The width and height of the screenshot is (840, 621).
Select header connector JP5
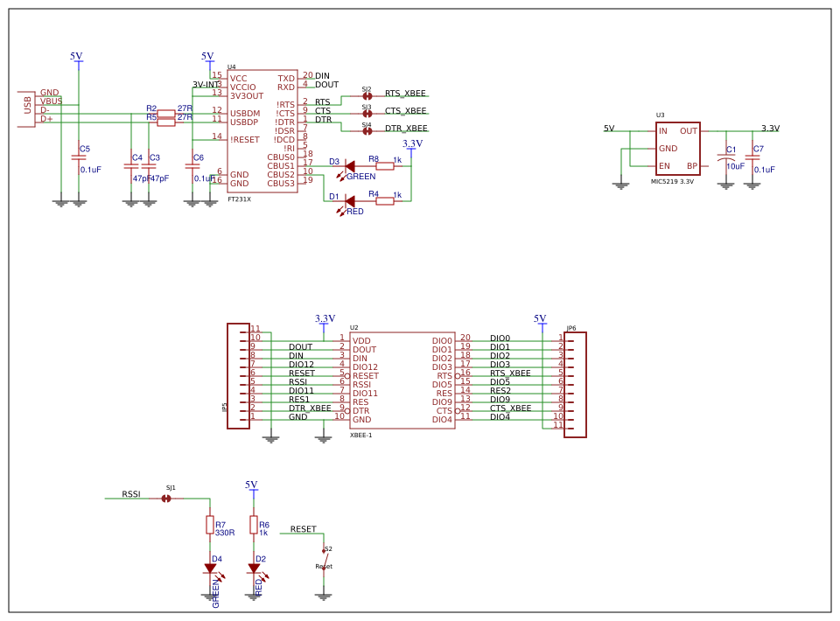point(238,376)
